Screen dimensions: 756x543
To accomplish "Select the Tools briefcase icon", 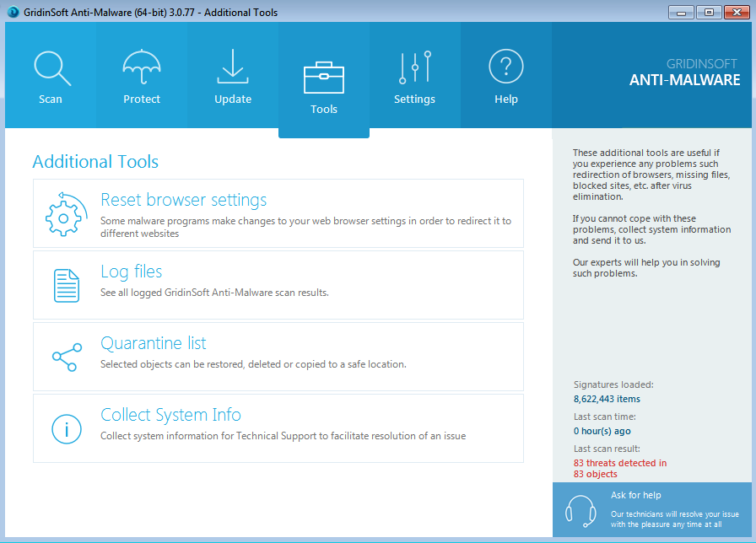I will (324, 78).
